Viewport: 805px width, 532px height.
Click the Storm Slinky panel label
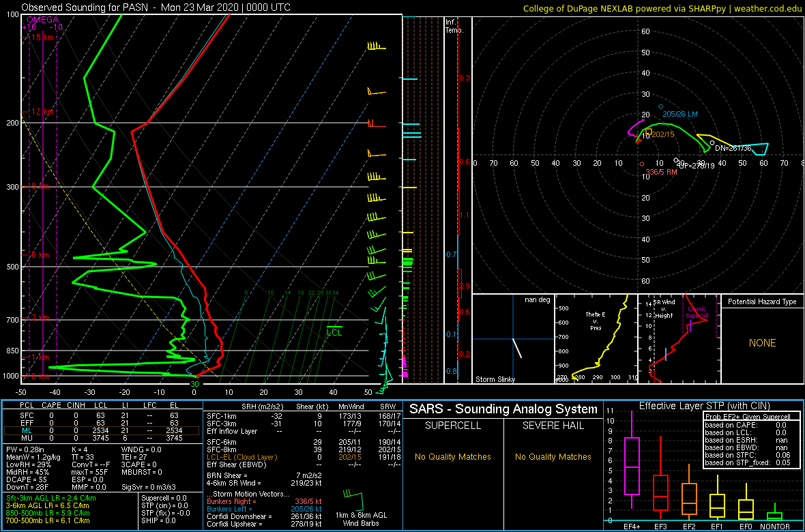[495, 379]
